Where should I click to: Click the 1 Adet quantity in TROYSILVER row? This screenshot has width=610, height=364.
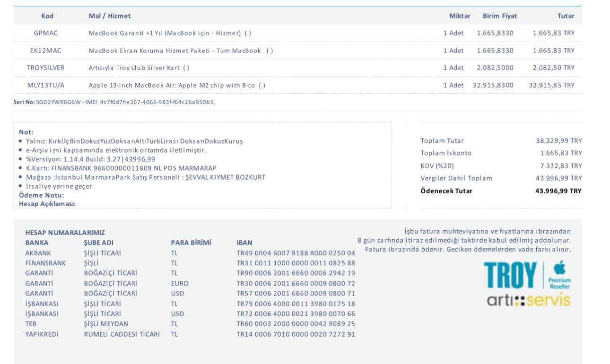[x=453, y=68]
